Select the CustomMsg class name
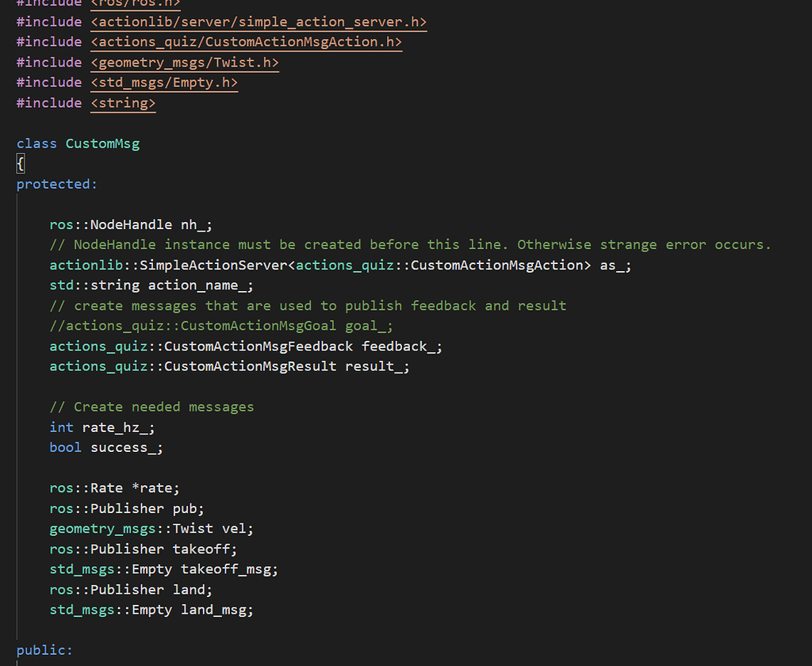The width and height of the screenshot is (812, 666). pyautogui.click(x=102, y=144)
